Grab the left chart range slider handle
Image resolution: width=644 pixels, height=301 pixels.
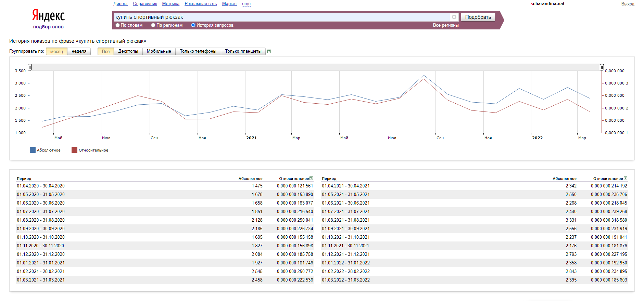[x=30, y=67]
